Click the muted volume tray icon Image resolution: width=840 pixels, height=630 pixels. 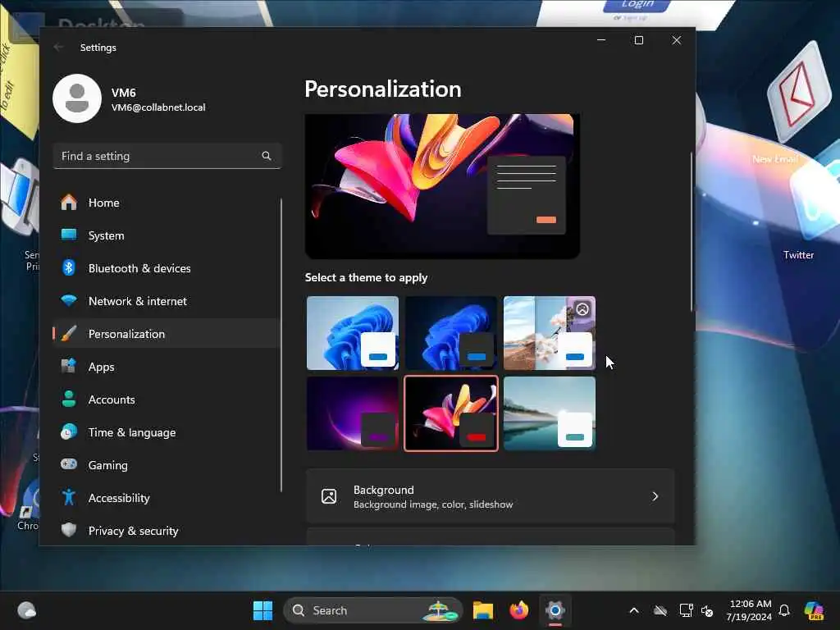[x=707, y=610]
